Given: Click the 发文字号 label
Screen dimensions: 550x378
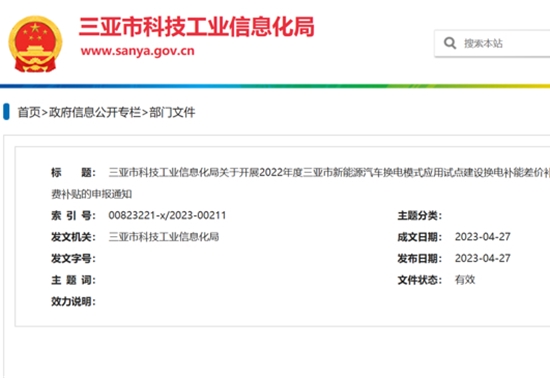Looking at the screenshot, I should pyautogui.click(x=73, y=258).
